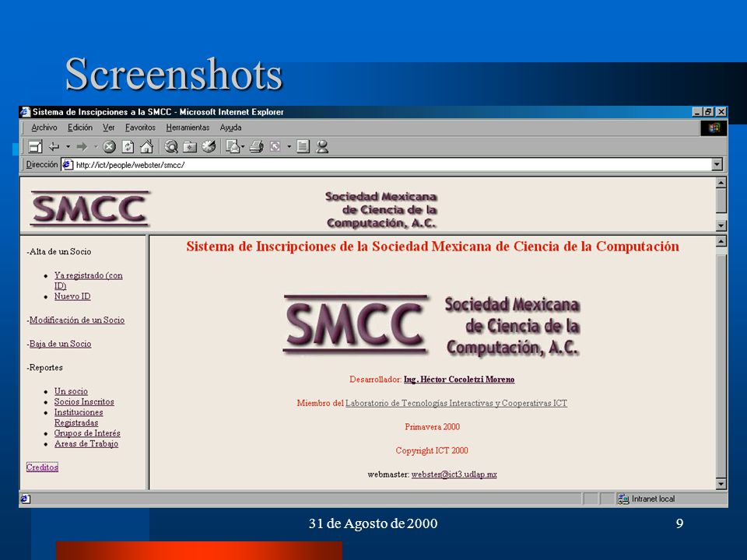Screen dimensions: 747x560
Task: Click the Windows logo throbber icon
Action: point(714,128)
